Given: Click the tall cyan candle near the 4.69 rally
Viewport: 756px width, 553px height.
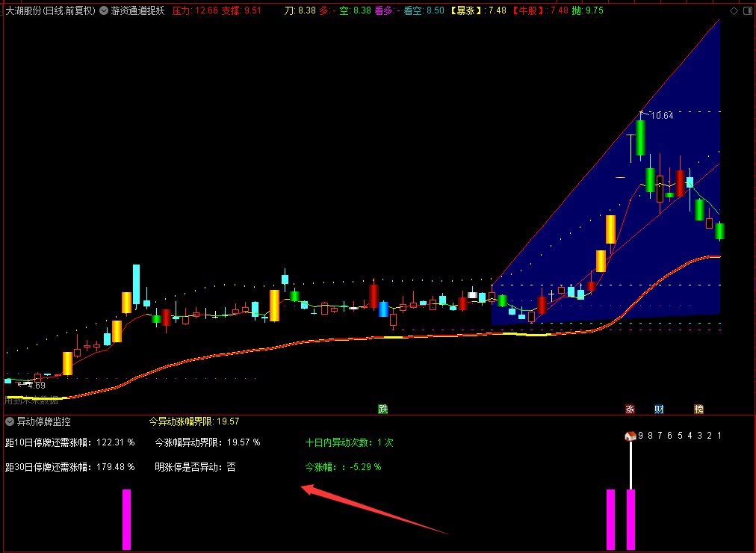Looking at the screenshot, I should pyautogui.click(x=137, y=285).
